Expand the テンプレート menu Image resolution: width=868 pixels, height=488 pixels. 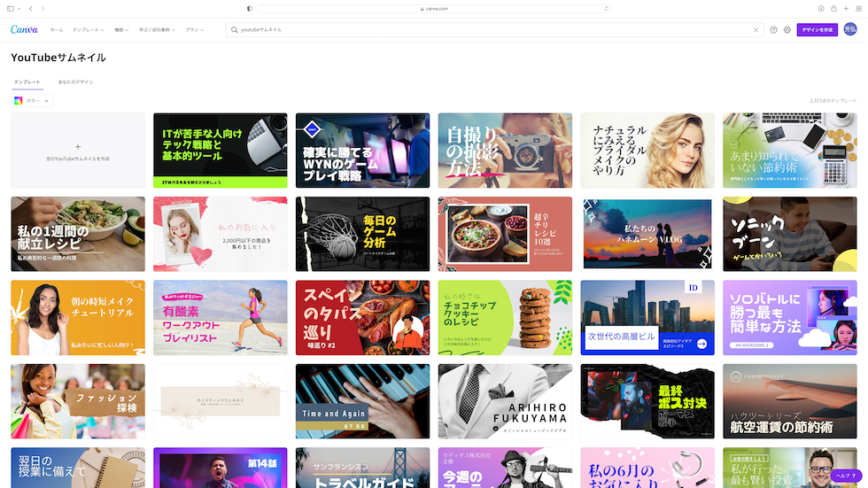point(89,30)
